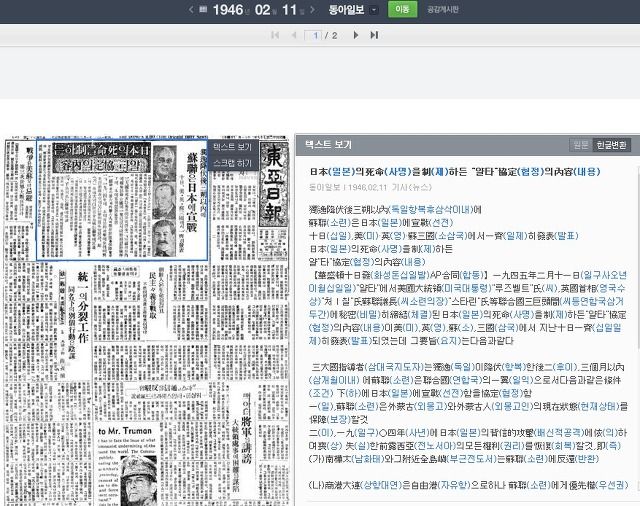640x506 pixels.
Task: Open the calendar date picker icon
Action: [203, 9]
